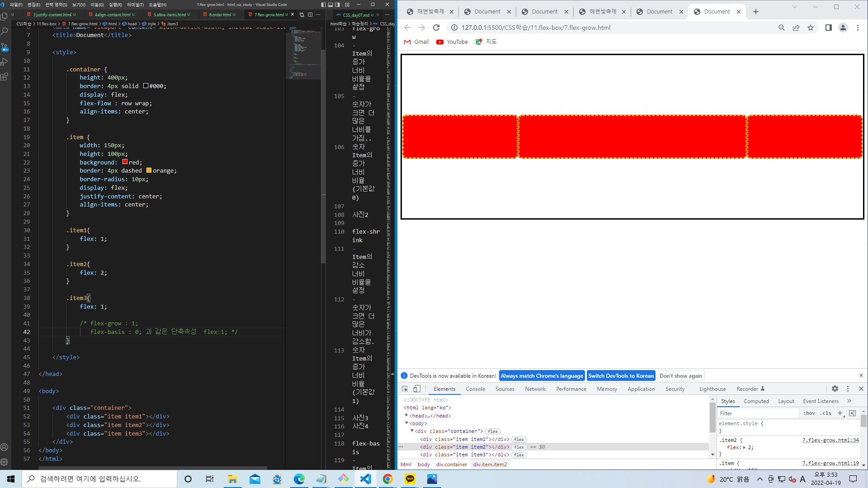Expand the <head> node in Elements

[406, 415]
